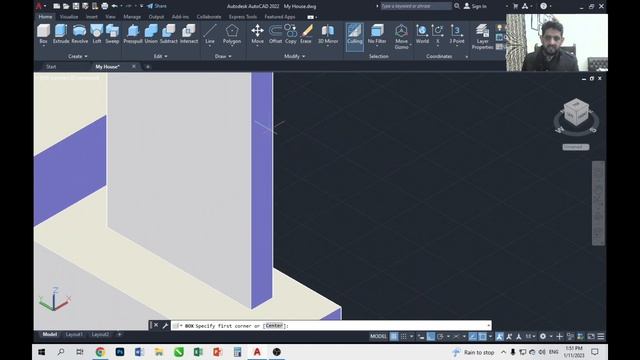The width and height of the screenshot is (640, 360).
Task: Save the drawing from the Quick Access toolbar
Action: (x=76, y=6)
